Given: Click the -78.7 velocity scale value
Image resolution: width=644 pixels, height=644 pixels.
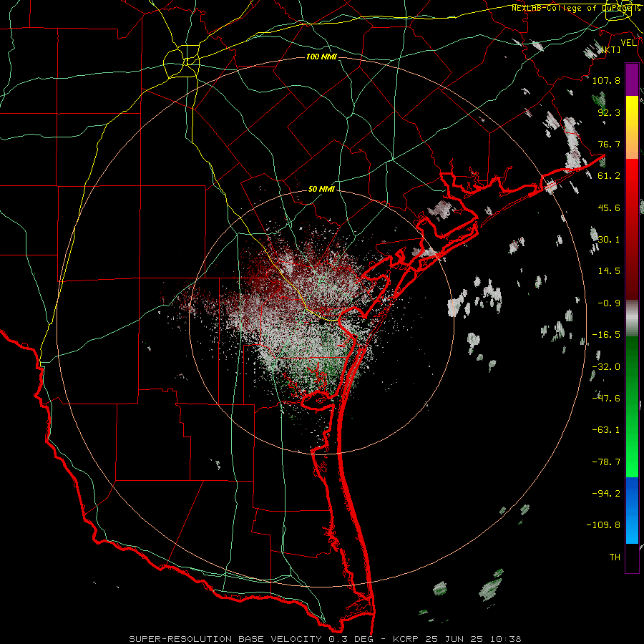Looking at the screenshot, I should (606, 462).
